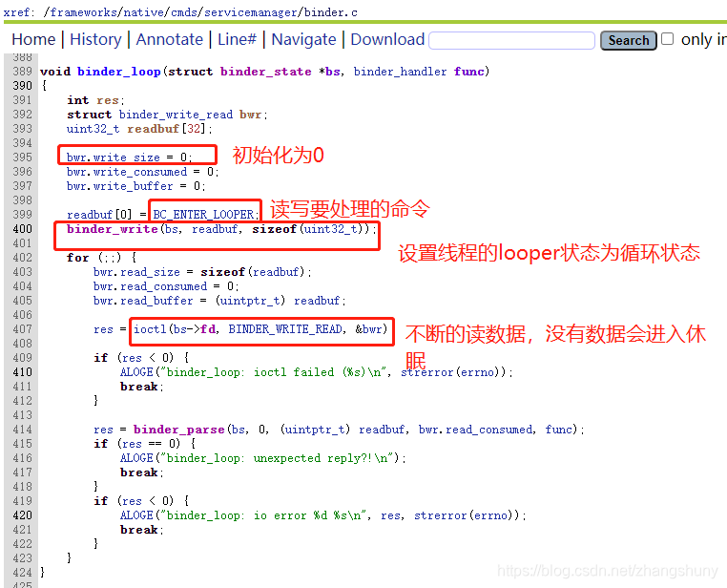Open cmds folder in xref path

point(183,12)
